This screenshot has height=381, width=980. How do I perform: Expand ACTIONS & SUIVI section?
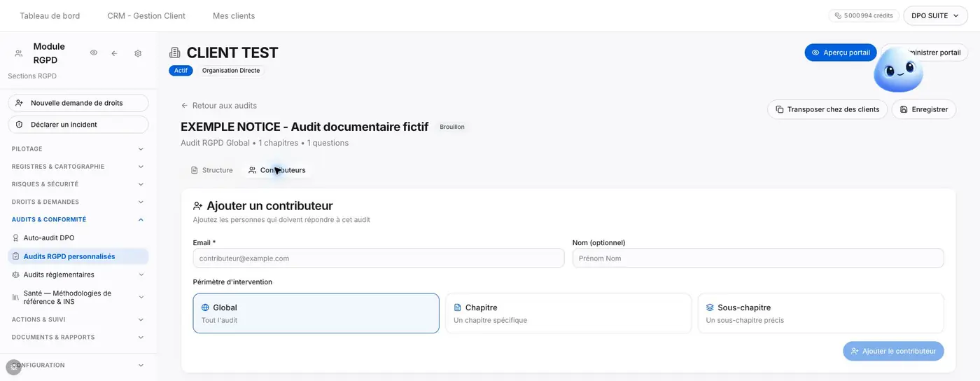tap(78, 319)
